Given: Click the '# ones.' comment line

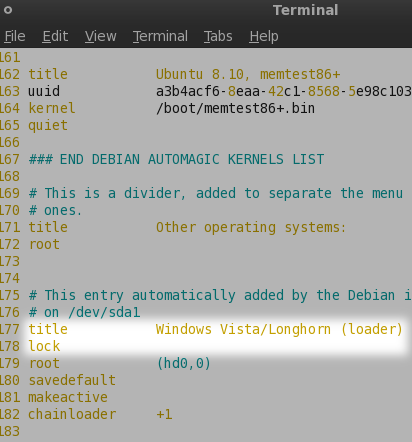Looking at the screenshot, I should pos(55,210).
